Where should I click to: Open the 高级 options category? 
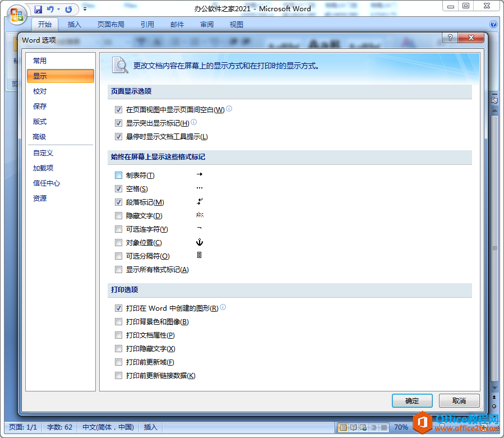(61, 136)
